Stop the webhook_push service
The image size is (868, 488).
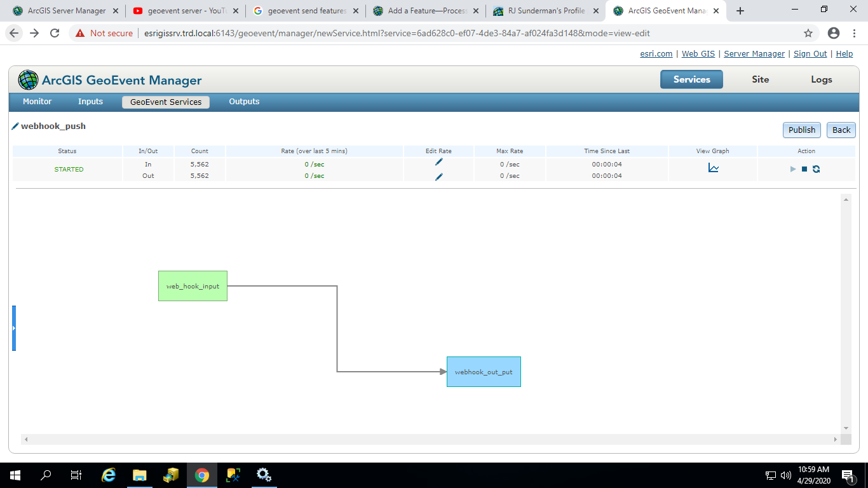point(804,169)
